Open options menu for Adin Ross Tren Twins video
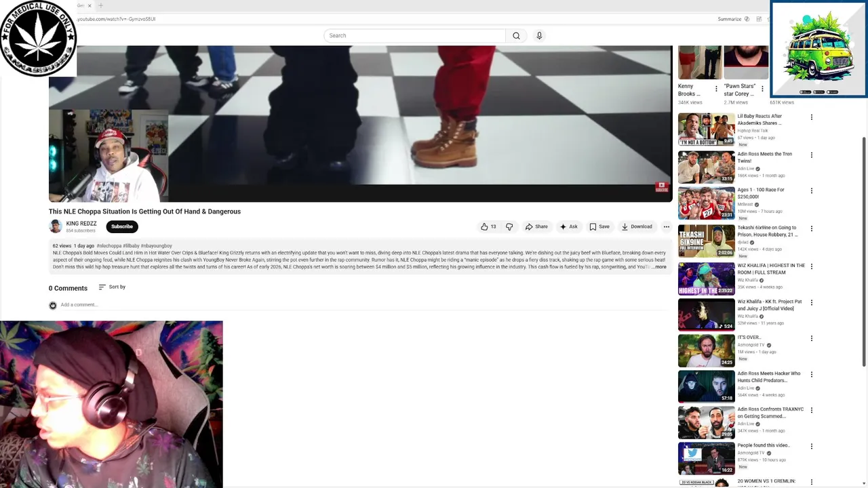The width and height of the screenshot is (868, 488). point(811,155)
